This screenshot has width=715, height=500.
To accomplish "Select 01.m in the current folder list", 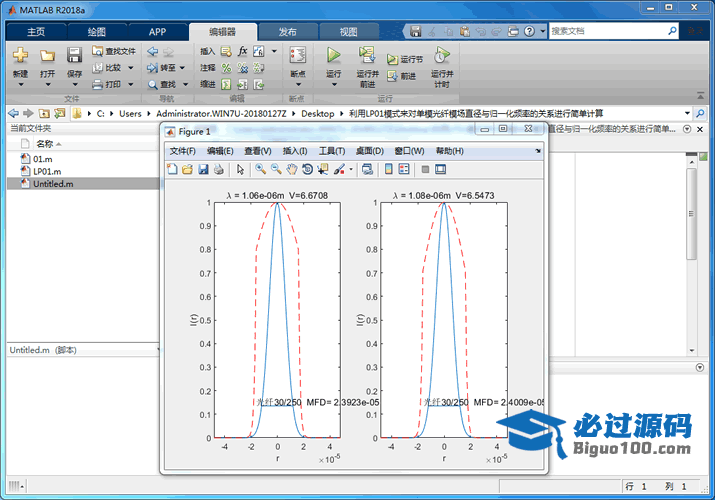I will [83, 159].
